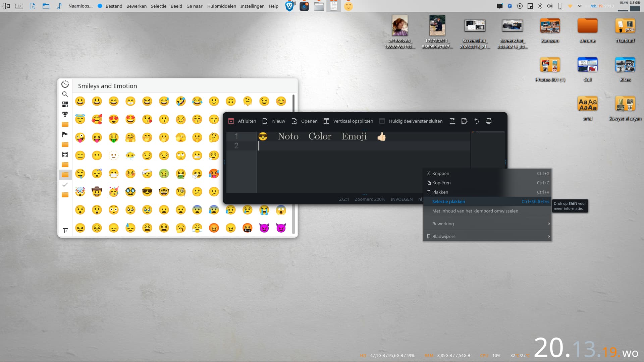Toggle INVOEGEN insert mode in status bar
Viewport: 644px width, 362px height.
(x=401, y=199)
